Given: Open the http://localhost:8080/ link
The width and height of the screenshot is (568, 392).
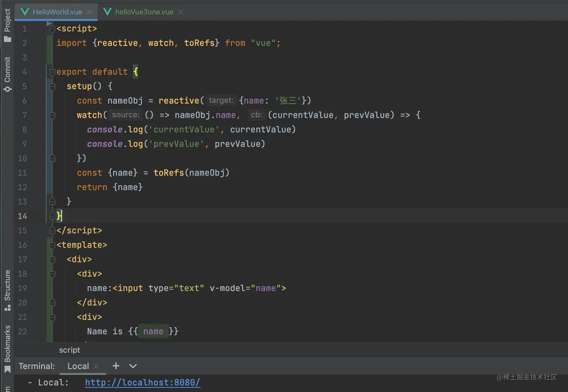Looking at the screenshot, I should pos(142,383).
